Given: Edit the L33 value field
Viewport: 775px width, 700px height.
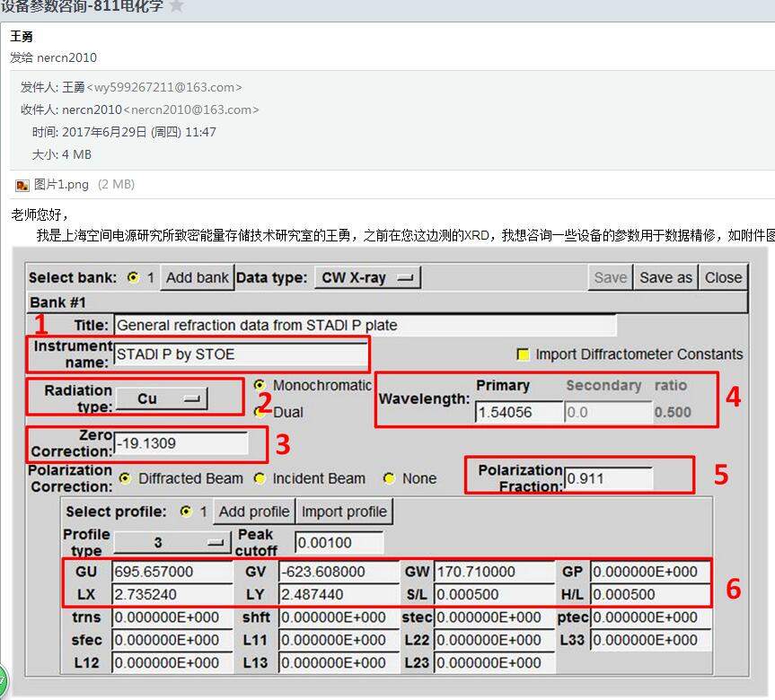Looking at the screenshot, I should pyautogui.click(x=650, y=640).
